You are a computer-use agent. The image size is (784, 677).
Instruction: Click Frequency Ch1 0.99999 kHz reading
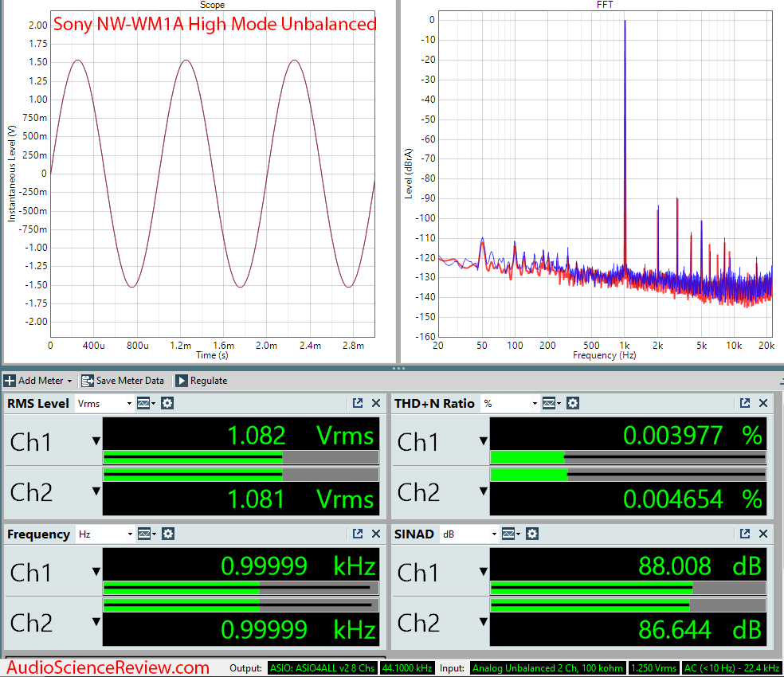[298, 566]
